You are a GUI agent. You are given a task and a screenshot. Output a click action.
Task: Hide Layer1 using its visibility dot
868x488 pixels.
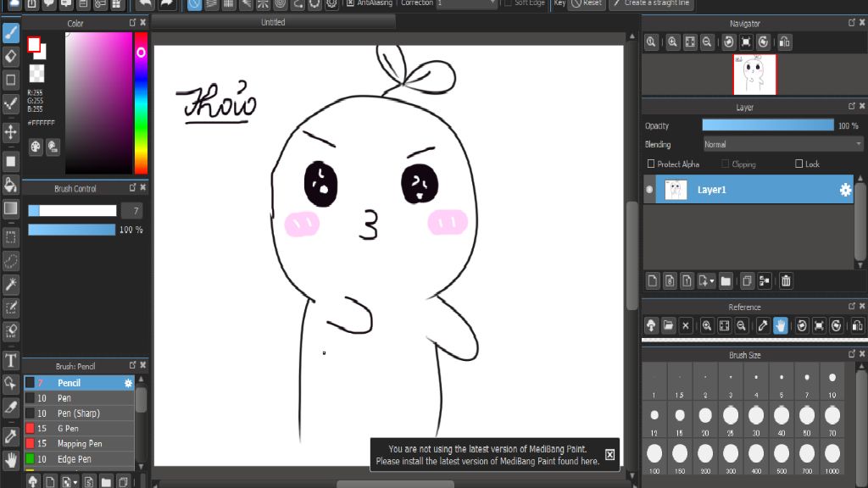click(x=649, y=189)
